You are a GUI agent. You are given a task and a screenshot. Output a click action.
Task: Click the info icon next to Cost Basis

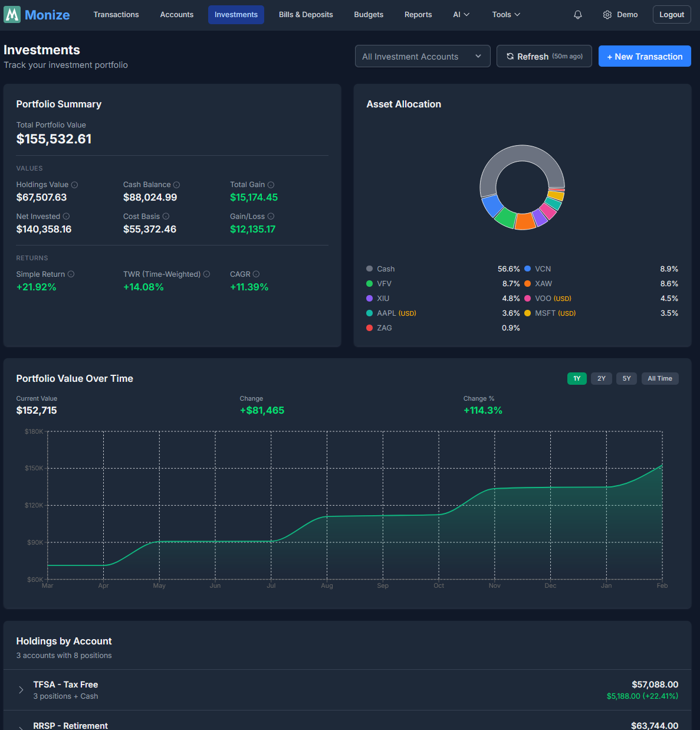pos(166,216)
